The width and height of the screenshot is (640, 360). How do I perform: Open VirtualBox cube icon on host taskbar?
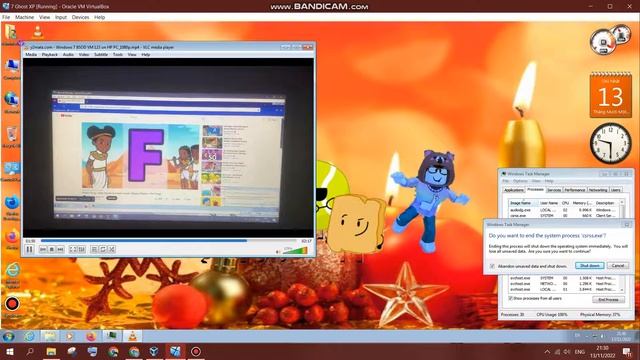154,351
